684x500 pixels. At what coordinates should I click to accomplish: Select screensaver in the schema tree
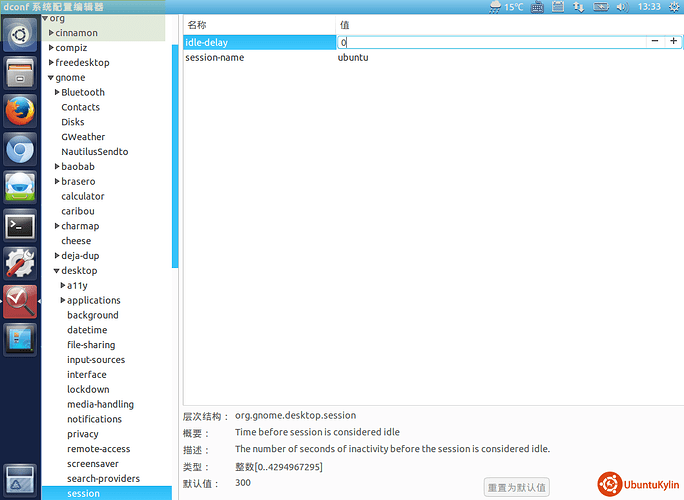(x=91, y=464)
